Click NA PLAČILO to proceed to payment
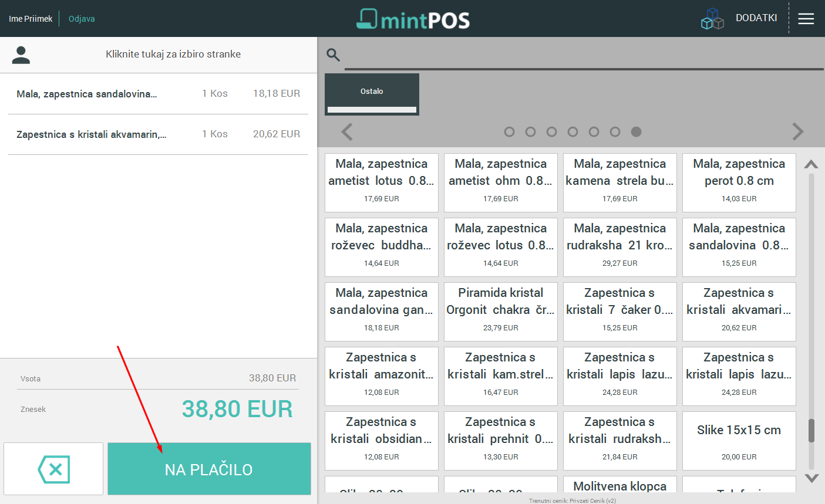This screenshot has height=504, width=825. pyautogui.click(x=209, y=469)
